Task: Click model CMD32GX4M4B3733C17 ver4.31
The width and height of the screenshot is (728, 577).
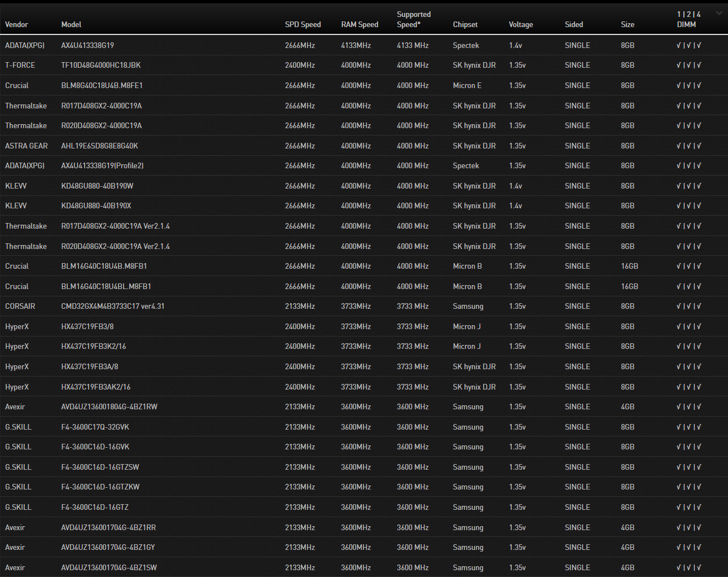Action: (x=113, y=306)
